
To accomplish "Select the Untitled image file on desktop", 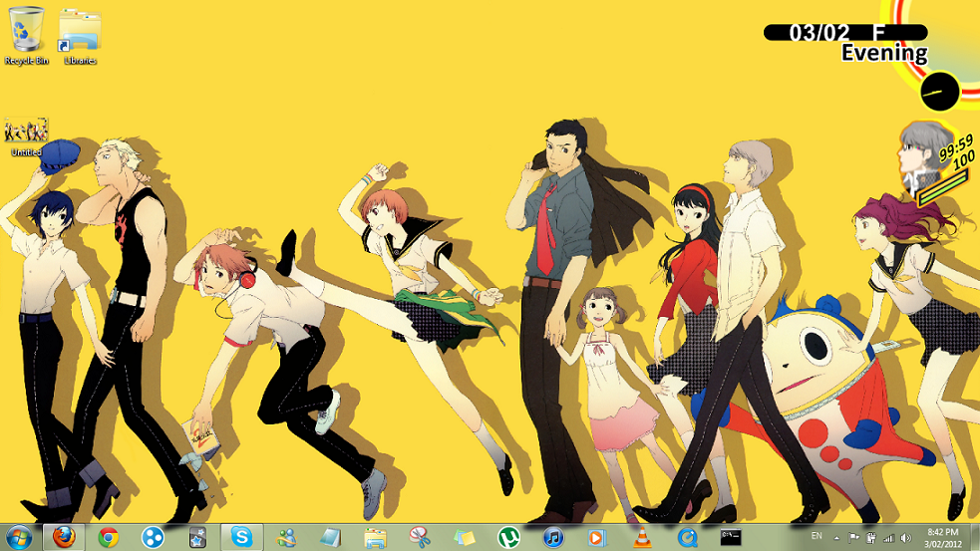I will click(x=26, y=138).
